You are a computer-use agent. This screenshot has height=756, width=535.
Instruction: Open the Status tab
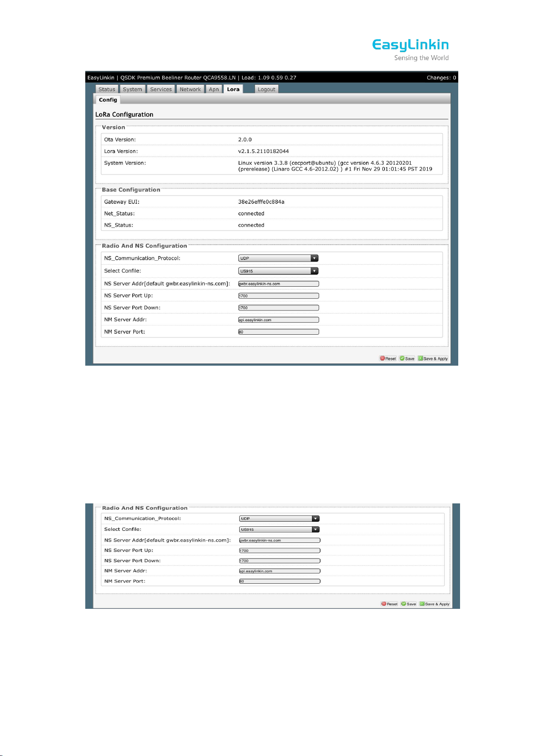click(107, 89)
